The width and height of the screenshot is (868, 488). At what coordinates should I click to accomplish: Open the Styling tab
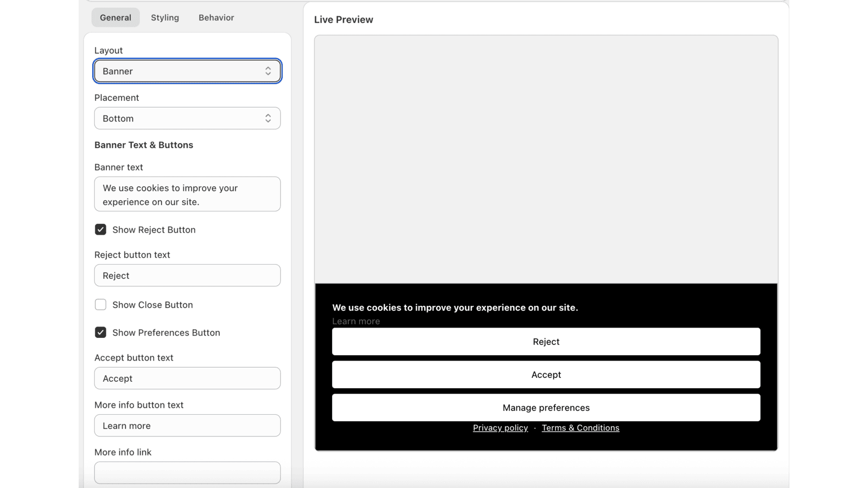pyautogui.click(x=165, y=17)
